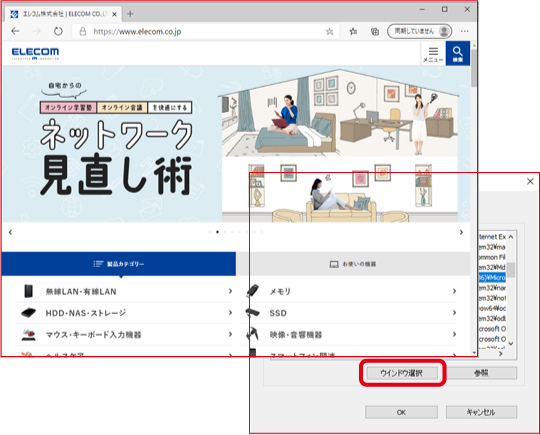Click dialog list scroll down arrow
This screenshot has height=435, width=540.
(x=511, y=343)
